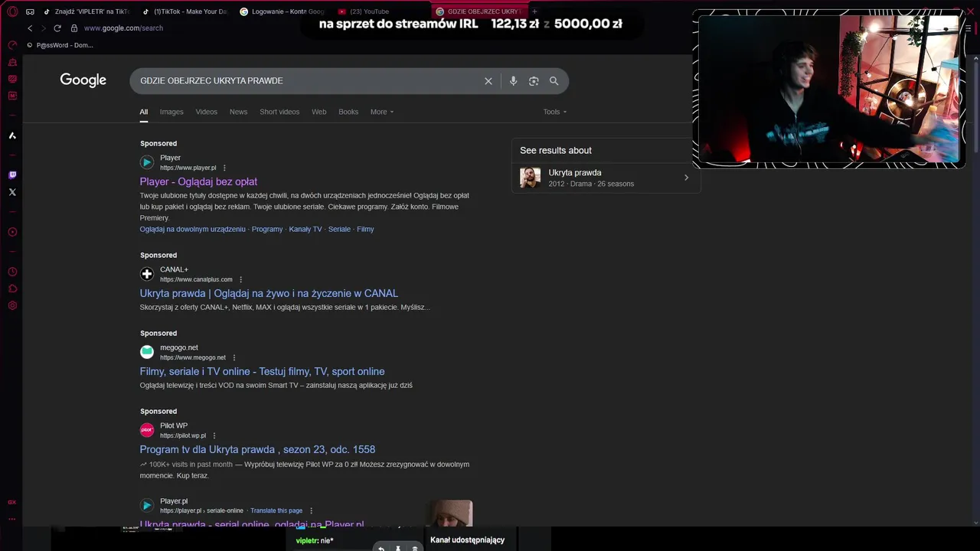This screenshot has height=551, width=980.
Task: Go back with the browser back arrow
Action: 30,28
